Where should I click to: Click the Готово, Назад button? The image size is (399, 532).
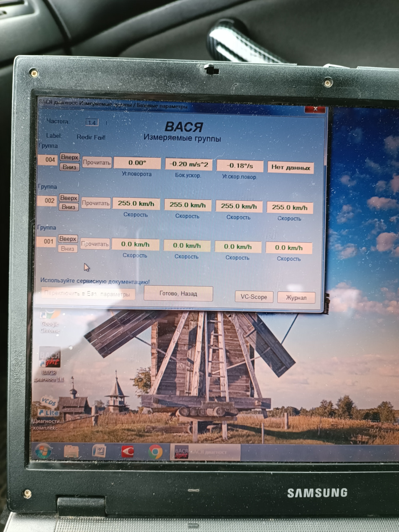pos(178,293)
